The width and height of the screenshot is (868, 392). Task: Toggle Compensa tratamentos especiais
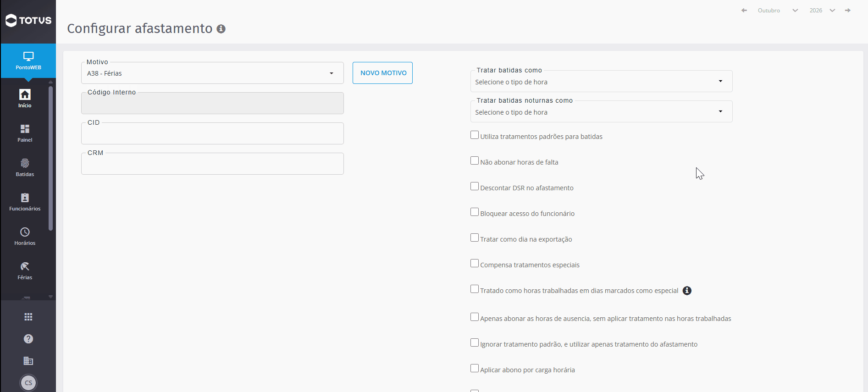(475, 264)
